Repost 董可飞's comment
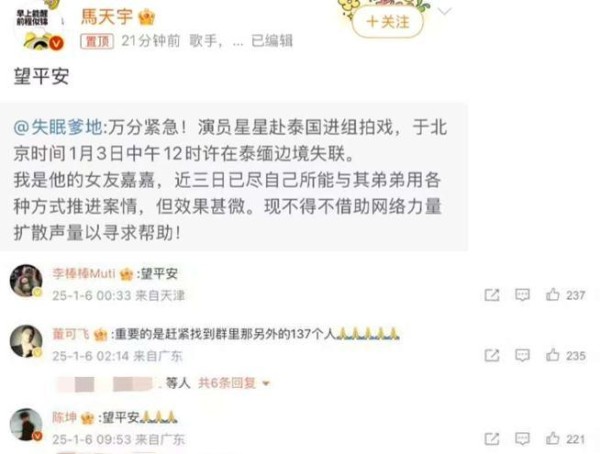The width and height of the screenshot is (600, 454). [x=492, y=355]
